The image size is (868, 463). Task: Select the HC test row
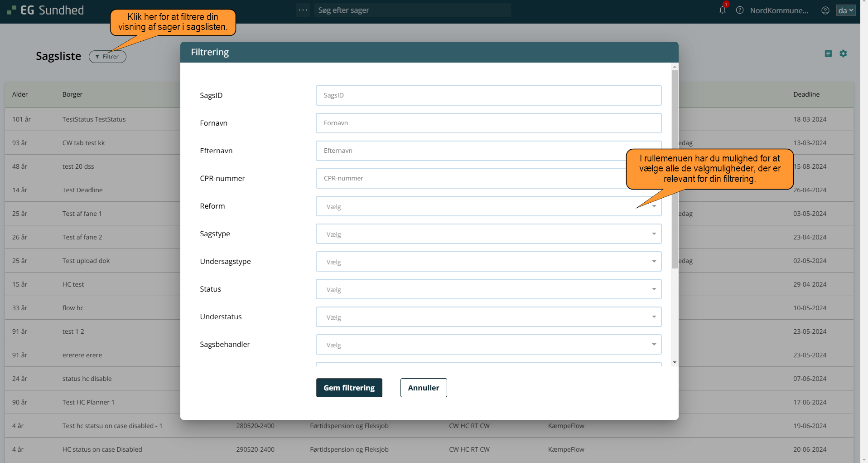click(429, 284)
